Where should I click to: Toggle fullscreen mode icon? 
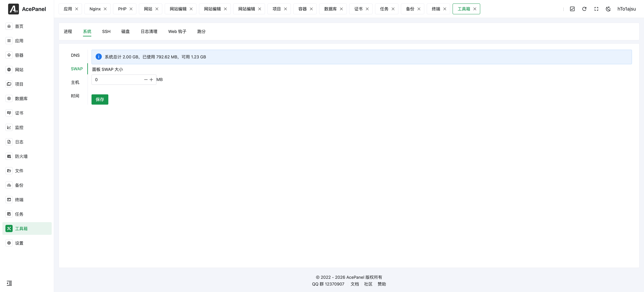pyautogui.click(x=596, y=9)
